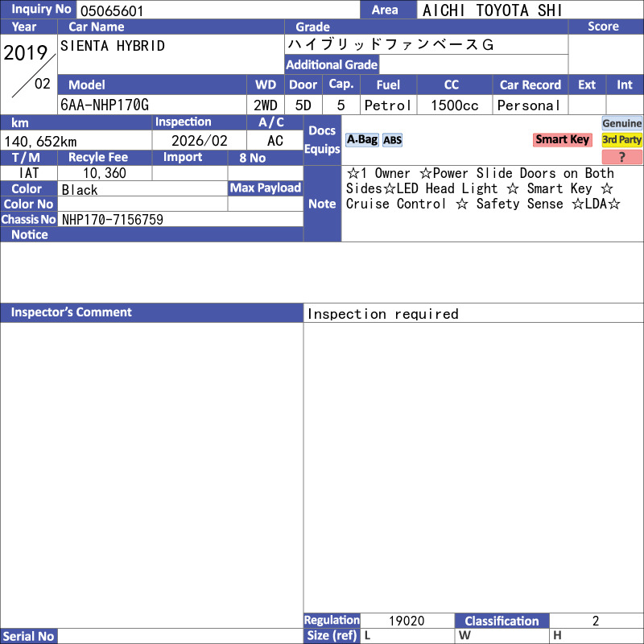Click the Car Name Sienta Hybrid
644x644 pixels.
[x=113, y=46]
